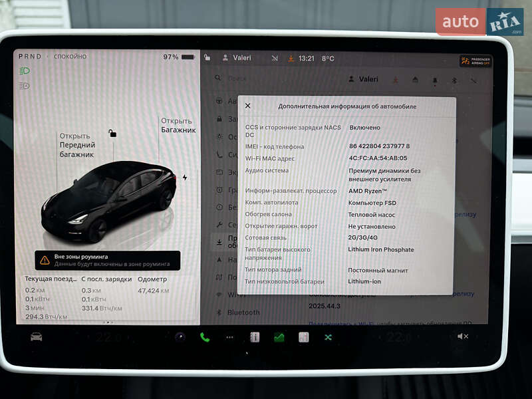Tap the passenger airbag status indicator
Image resolution: width=532 pixels, height=399 pixels.
(473, 60)
